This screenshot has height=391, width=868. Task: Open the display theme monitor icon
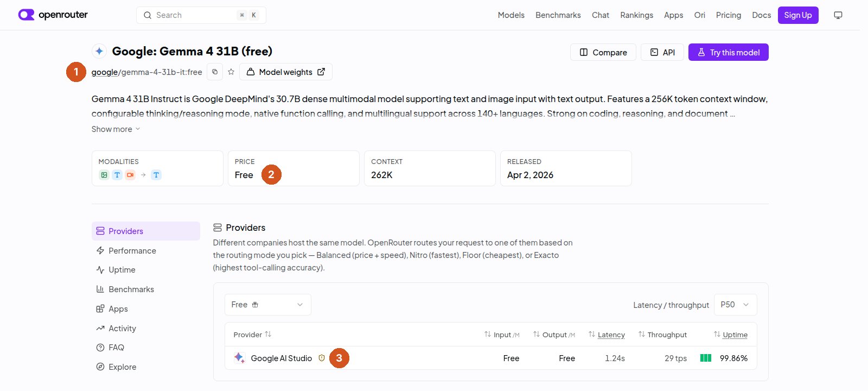click(x=838, y=15)
